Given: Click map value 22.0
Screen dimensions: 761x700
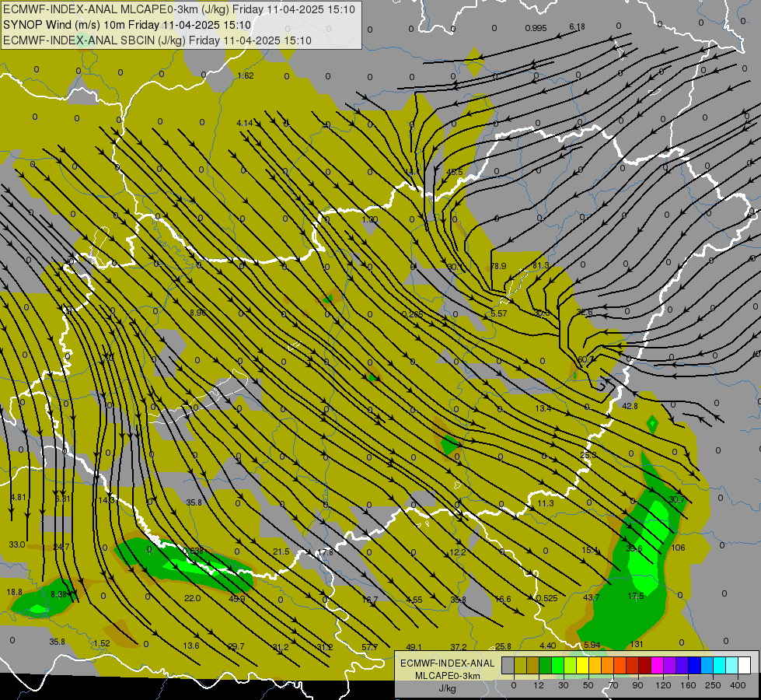Looking at the screenshot, I should pos(193,598).
